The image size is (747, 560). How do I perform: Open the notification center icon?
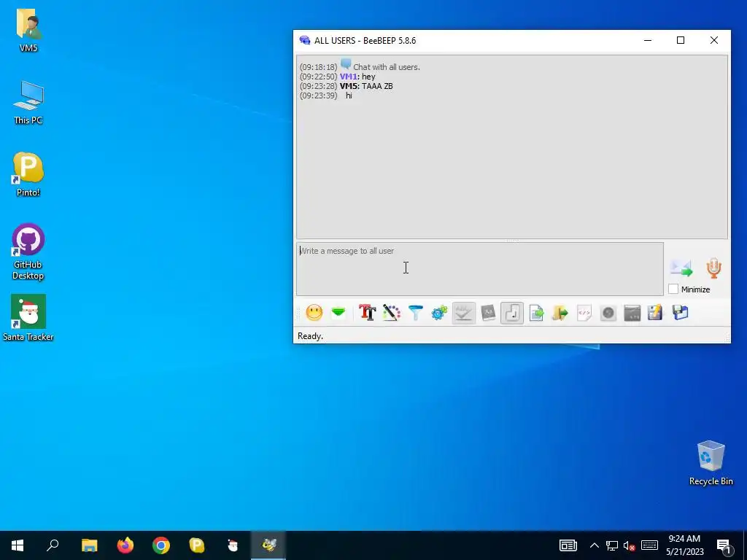tap(724, 546)
